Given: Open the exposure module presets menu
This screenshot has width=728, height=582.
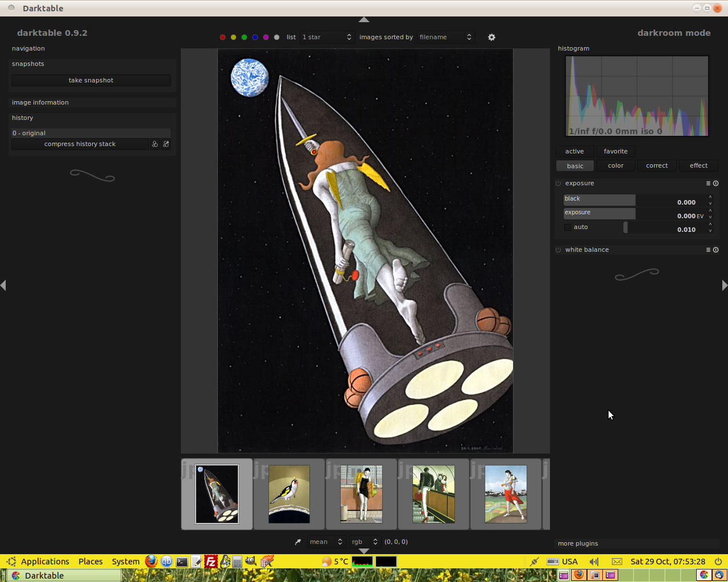Looking at the screenshot, I should coord(708,184).
